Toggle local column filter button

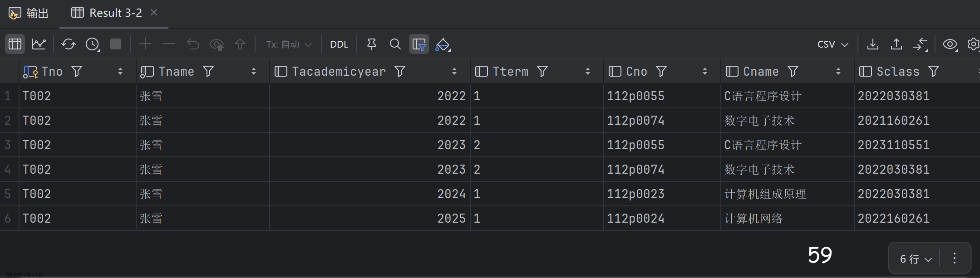[419, 44]
